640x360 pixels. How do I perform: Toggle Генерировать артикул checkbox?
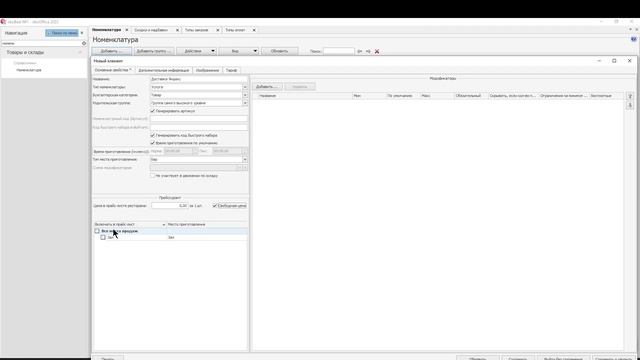tap(153, 111)
